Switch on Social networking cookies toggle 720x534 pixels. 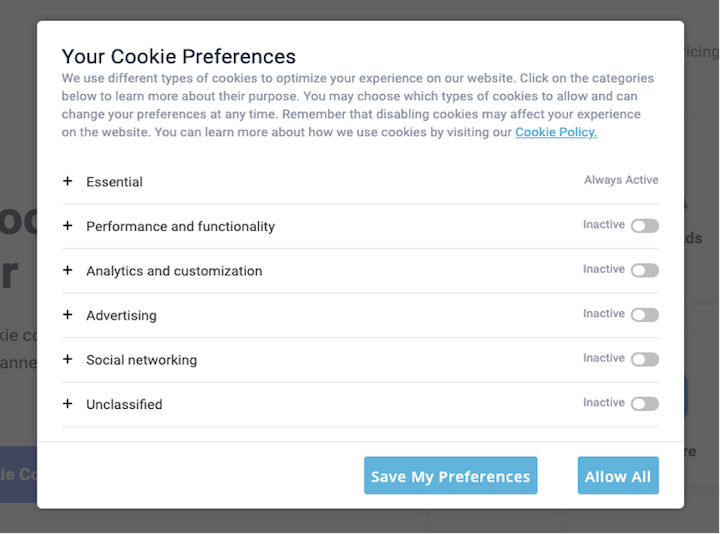[x=645, y=359]
